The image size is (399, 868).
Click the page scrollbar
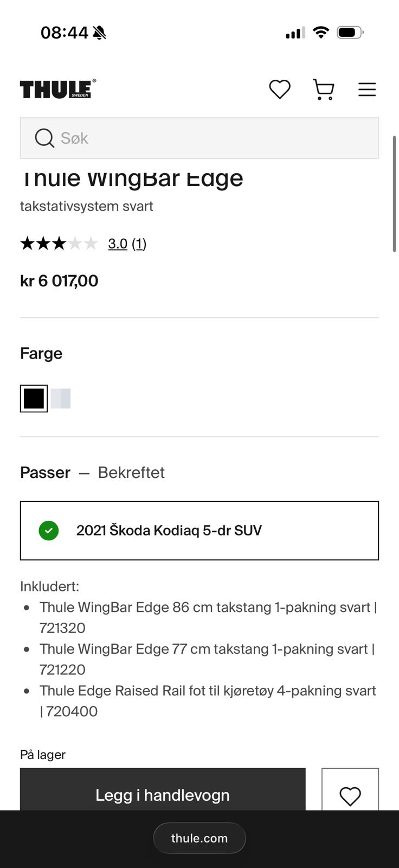point(395,194)
